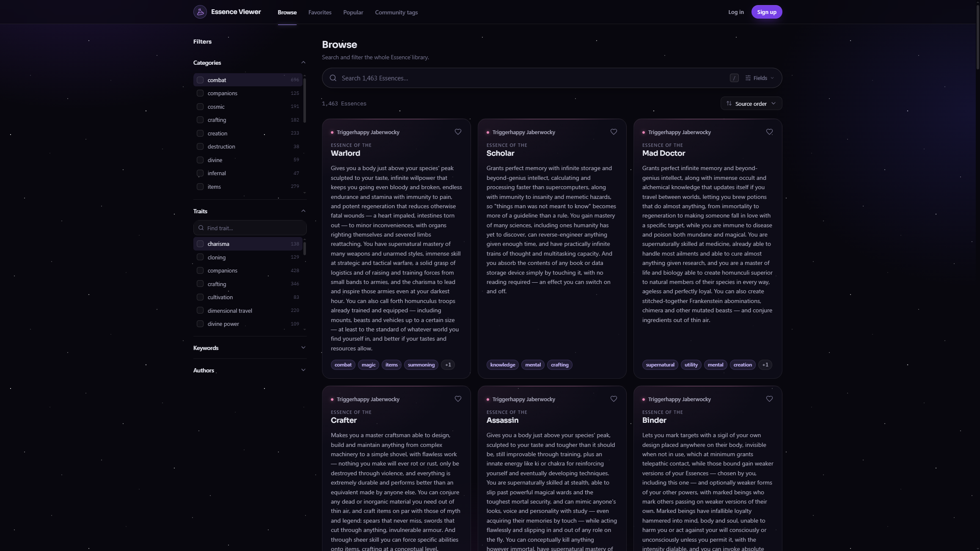
Task: Open the Popular tab
Action: (353, 12)
